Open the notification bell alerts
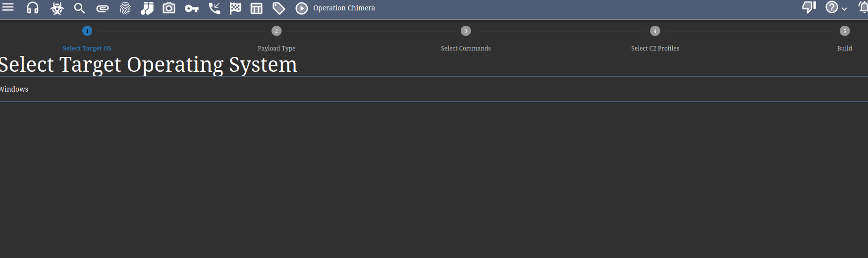The width and height of the screenshot is (868, 258). 863,7
